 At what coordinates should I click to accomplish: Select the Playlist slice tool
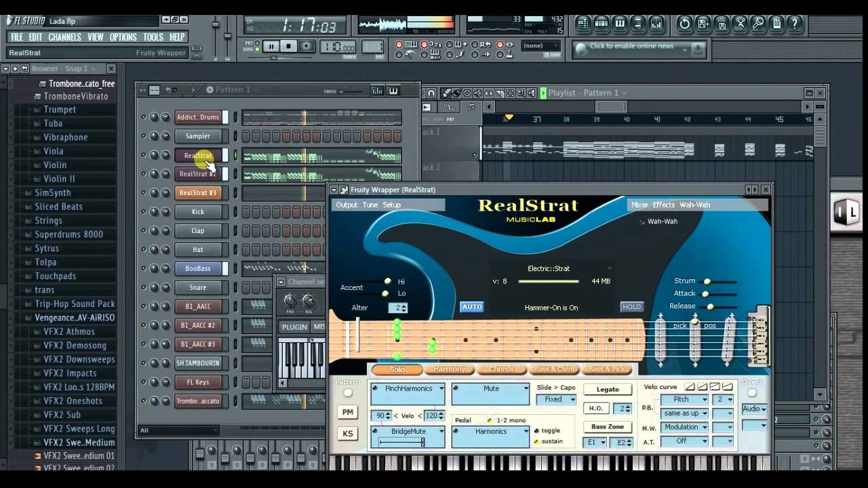(501, 93)
